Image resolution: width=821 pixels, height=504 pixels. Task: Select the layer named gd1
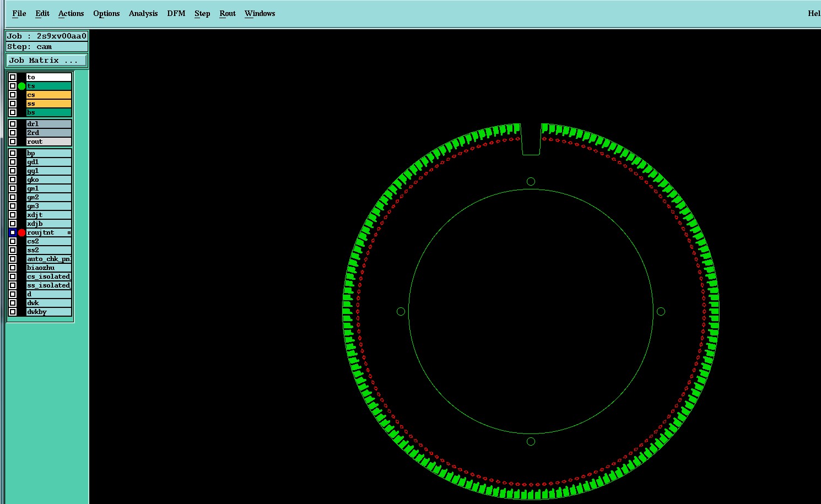(49, 162)
